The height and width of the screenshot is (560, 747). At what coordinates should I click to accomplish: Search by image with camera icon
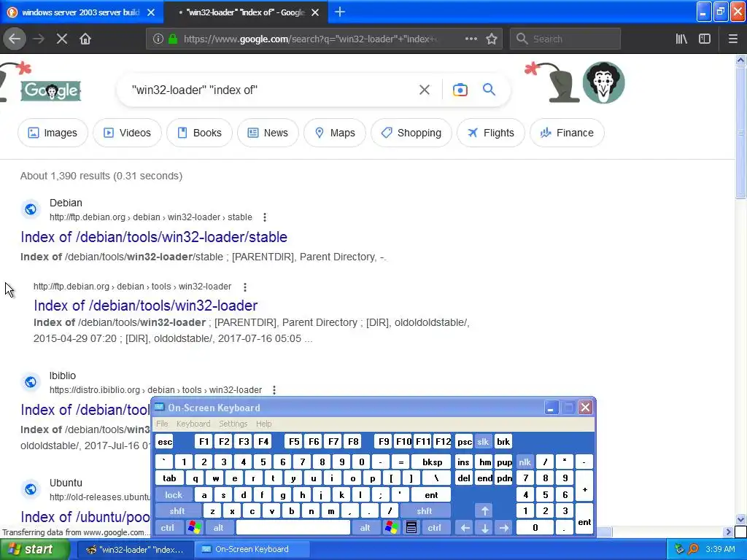coord(460,90)
